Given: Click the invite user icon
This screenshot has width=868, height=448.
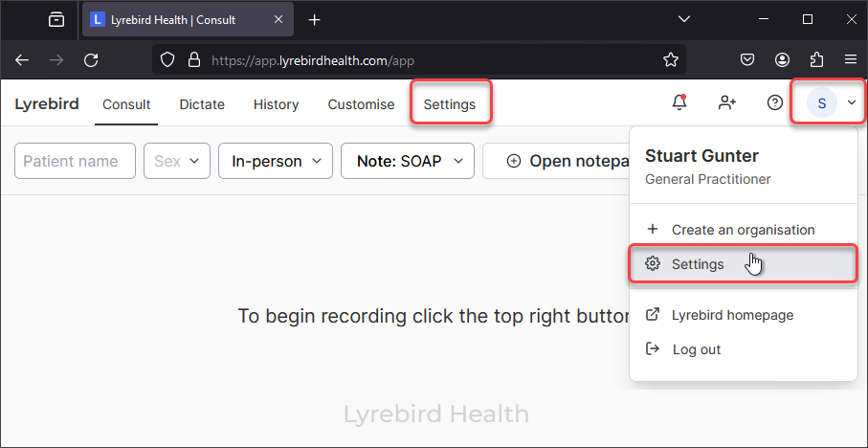Looking at the screenshot, I should click(726, 102).
